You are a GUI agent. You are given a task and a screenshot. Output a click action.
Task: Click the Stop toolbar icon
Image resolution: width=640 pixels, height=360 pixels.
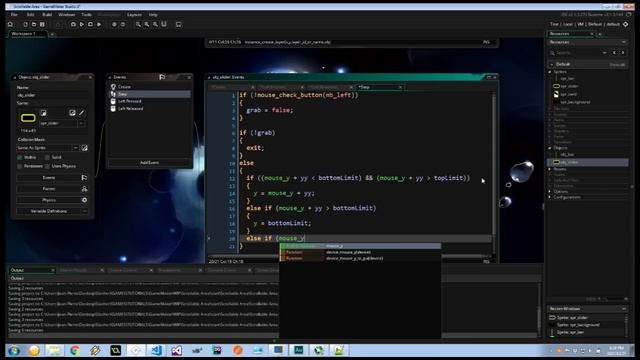coord(90,24)
